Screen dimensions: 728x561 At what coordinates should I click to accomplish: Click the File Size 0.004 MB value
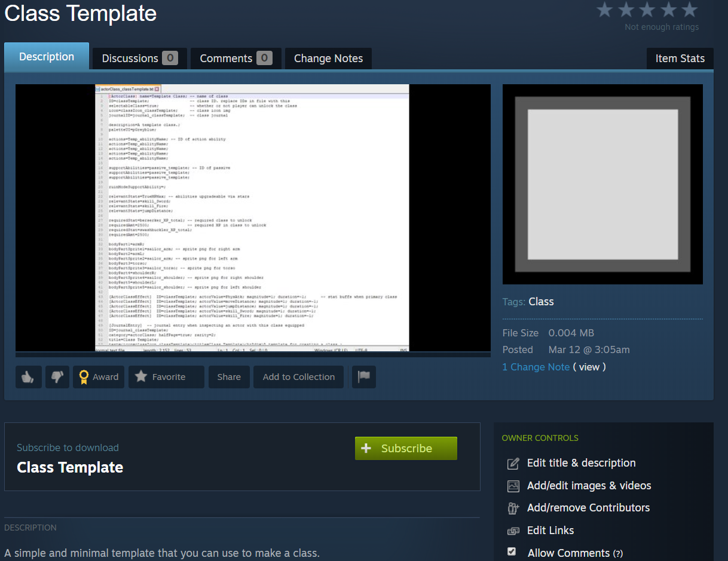tap(571, 333)
